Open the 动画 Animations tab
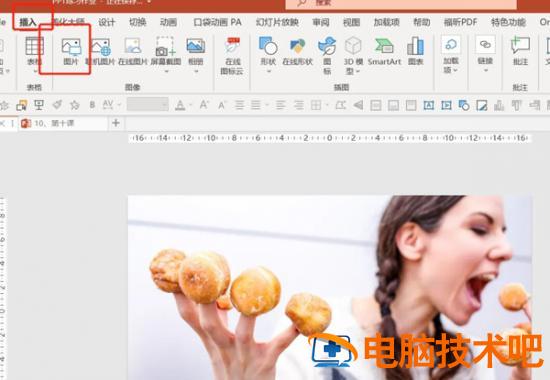The height and width of the screenshot is (380, 550). click(x=168, y=22)
